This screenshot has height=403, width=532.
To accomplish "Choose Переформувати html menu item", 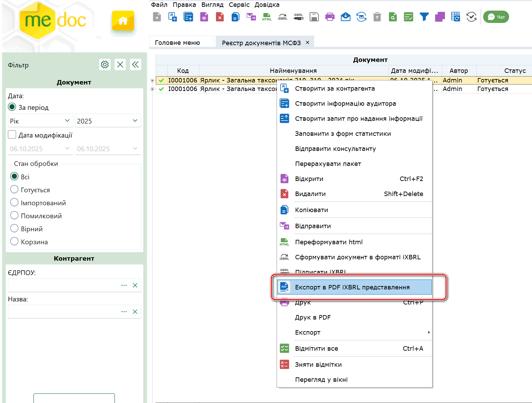I will coord(354,242).
